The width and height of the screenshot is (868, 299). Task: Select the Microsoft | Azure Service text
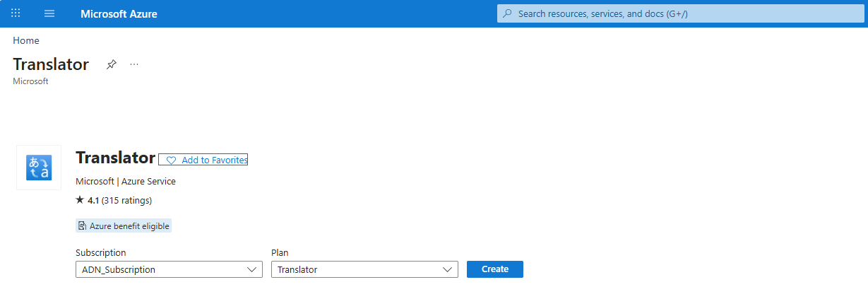126,181
